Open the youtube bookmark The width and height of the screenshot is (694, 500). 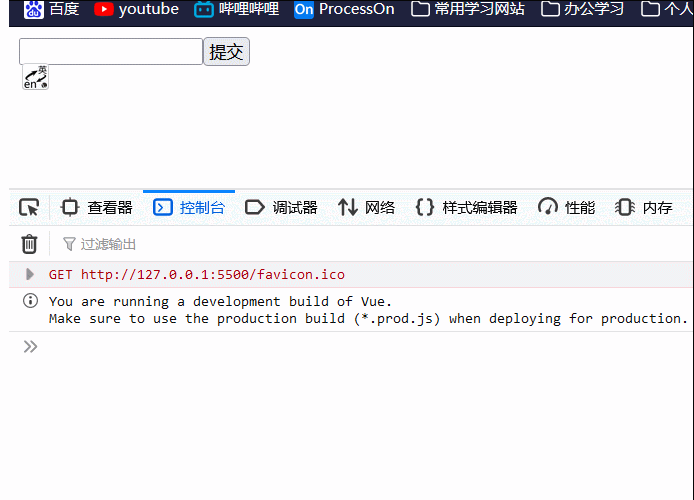tap(137, 9)
